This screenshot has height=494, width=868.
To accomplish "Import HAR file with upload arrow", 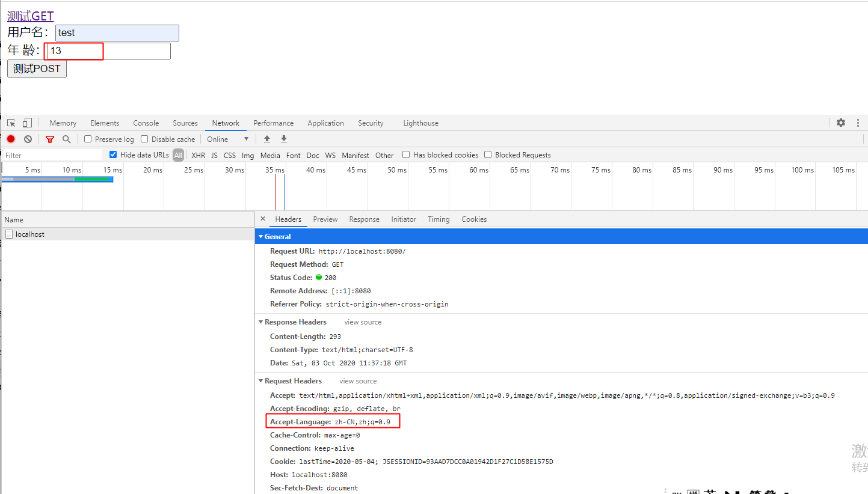I will tap(267, 139).
